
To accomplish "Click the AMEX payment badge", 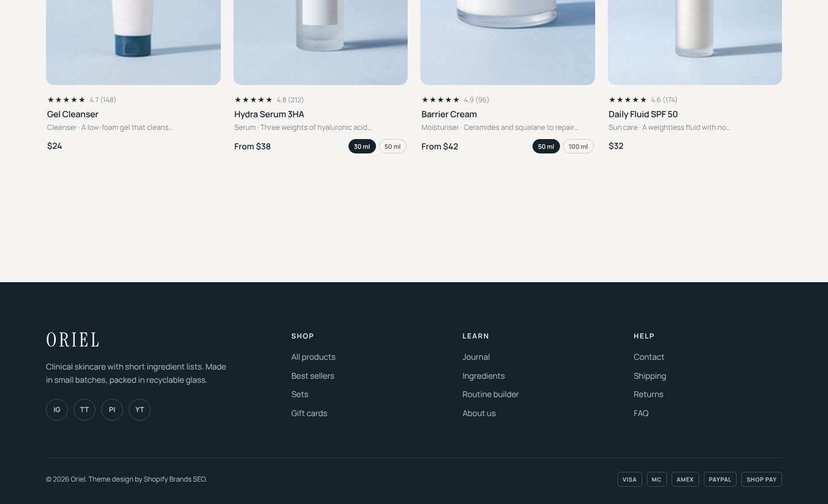I will click(x=685, y=479).
